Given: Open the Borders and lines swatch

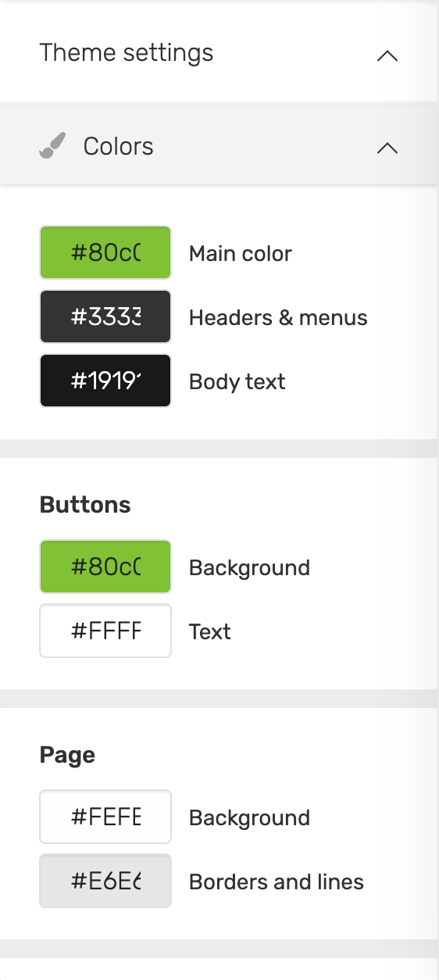Looking at the screenshot, I should coord(105,882).
